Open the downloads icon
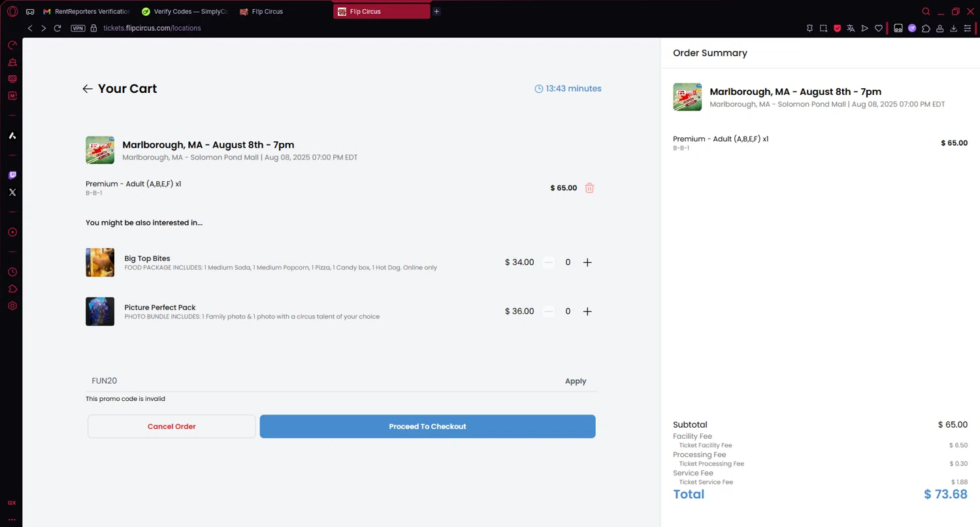 [954, 28]
